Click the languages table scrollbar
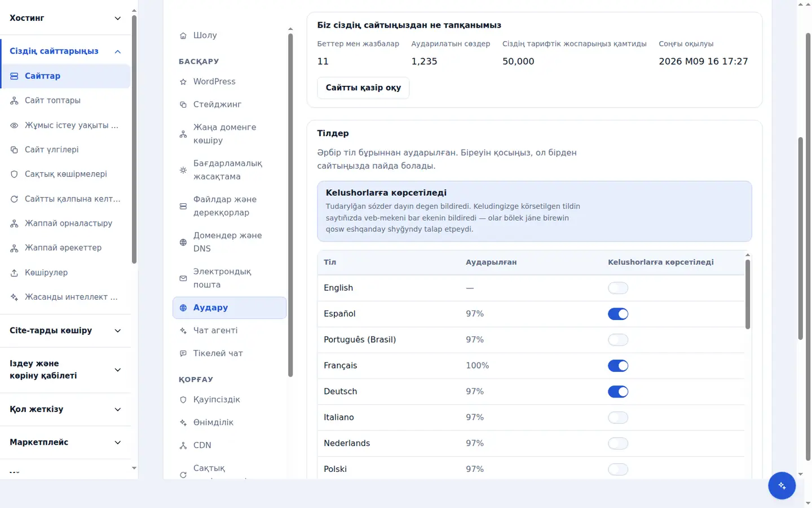The width and height of the screenshot is (812, 508). 748,294
